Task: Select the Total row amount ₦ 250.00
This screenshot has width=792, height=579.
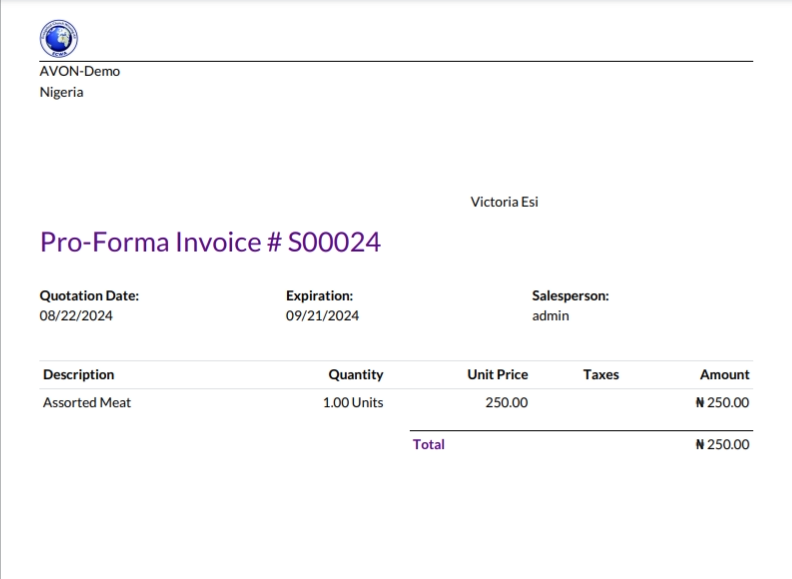Action: point(722,445)
